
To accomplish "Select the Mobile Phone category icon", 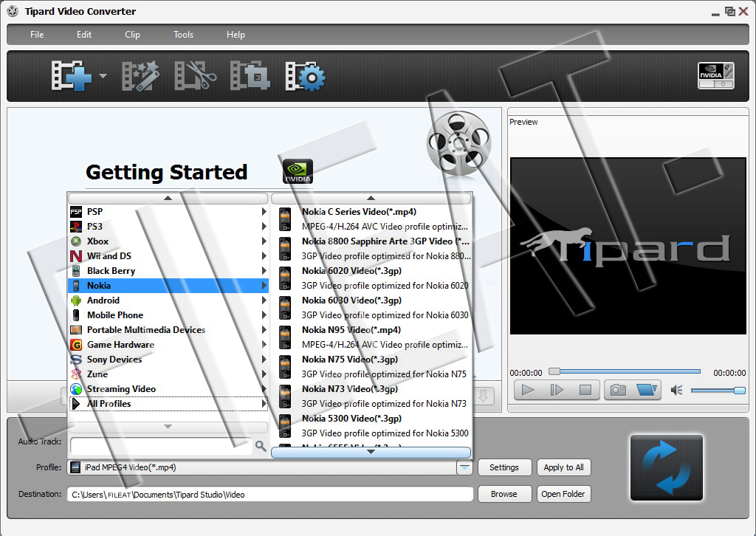I will 76,315.
